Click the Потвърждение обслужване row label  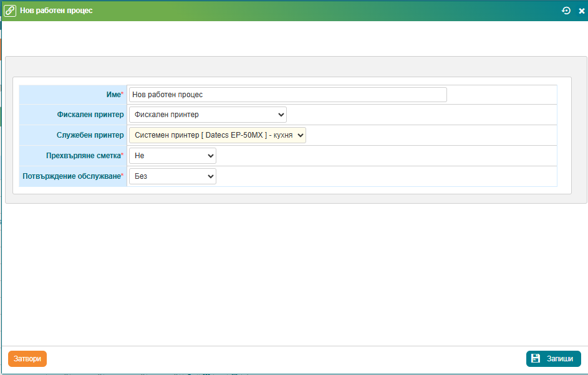(72, 176)
